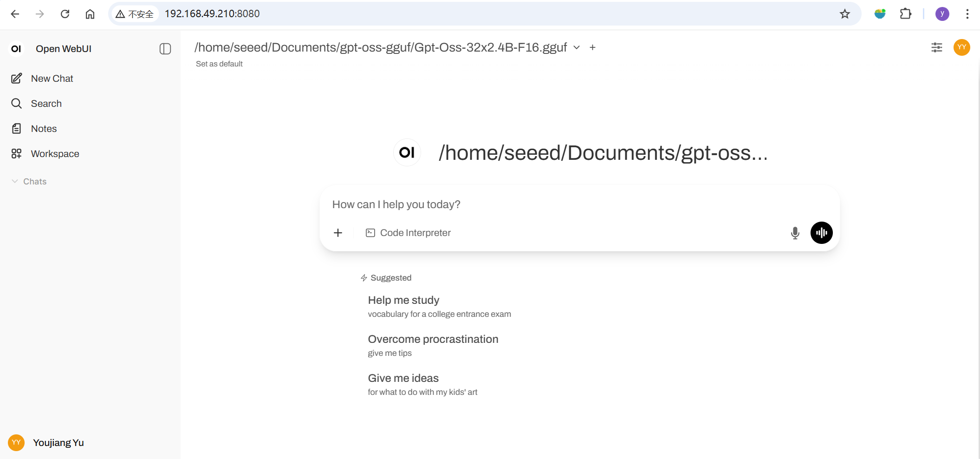Select the Help me study suggestion
Screen dimensions: 980x459
coord(439,306)
